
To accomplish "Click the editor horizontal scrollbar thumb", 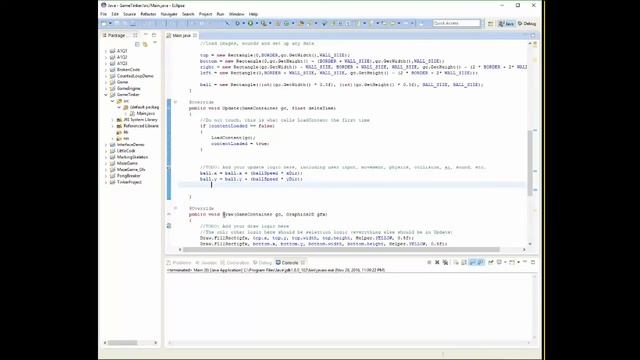I will pos(341,249).
